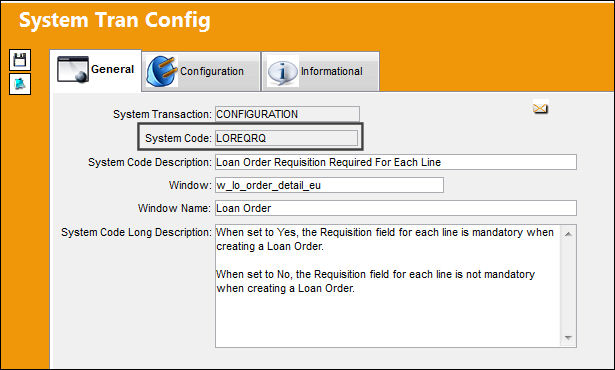Click the System Code Description label
The width and height of the screenshot is (615, 370).
(150, 162)
